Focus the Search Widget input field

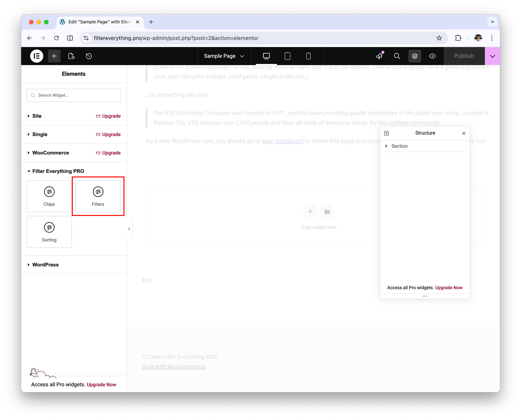74,95
